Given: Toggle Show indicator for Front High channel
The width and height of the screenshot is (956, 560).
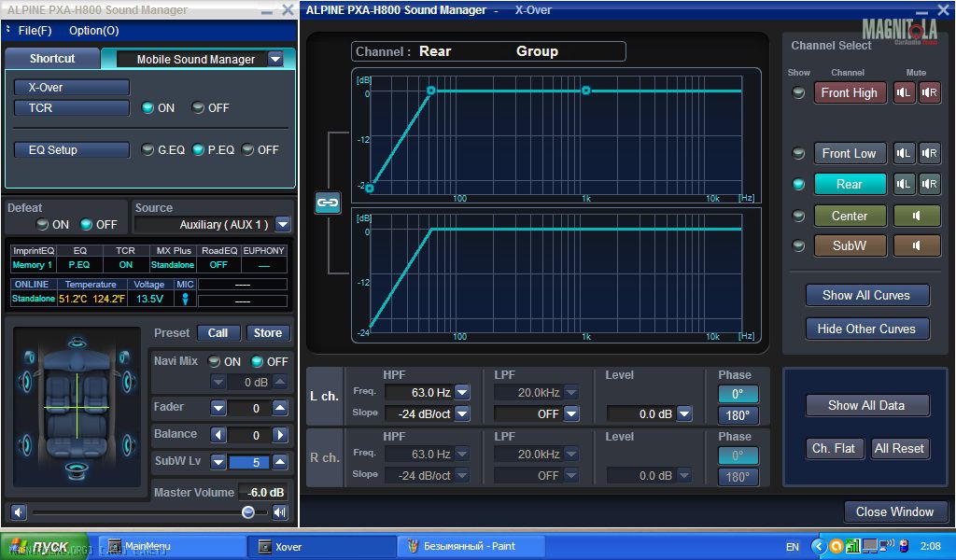Looking at the screenshot, I should pyautogui.click(x=798, y=92).
